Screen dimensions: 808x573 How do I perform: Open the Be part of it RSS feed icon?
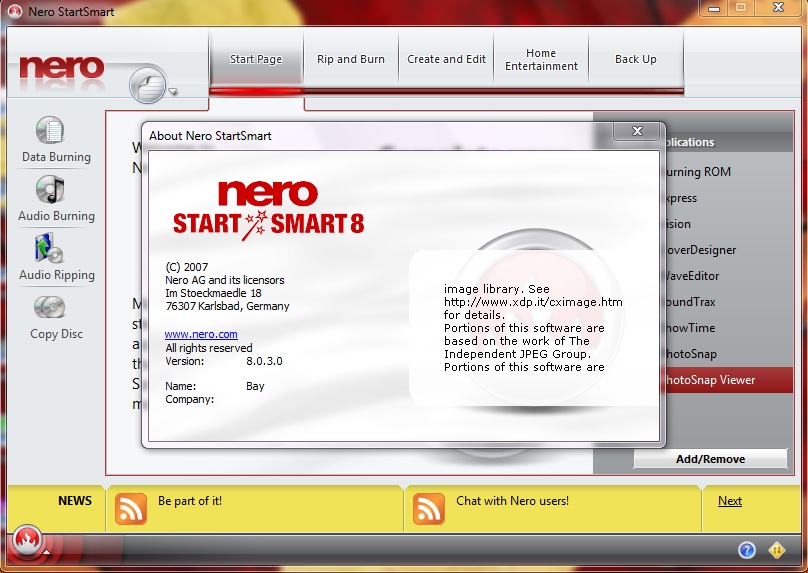point(130,509)
